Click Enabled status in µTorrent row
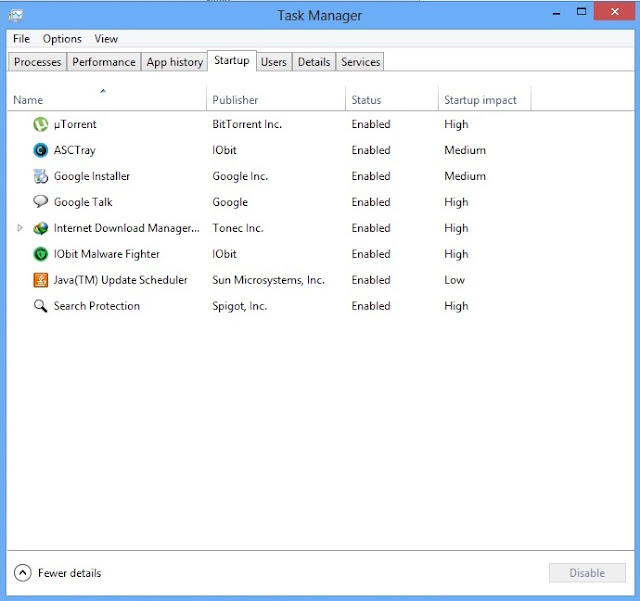 click(371, 124)
